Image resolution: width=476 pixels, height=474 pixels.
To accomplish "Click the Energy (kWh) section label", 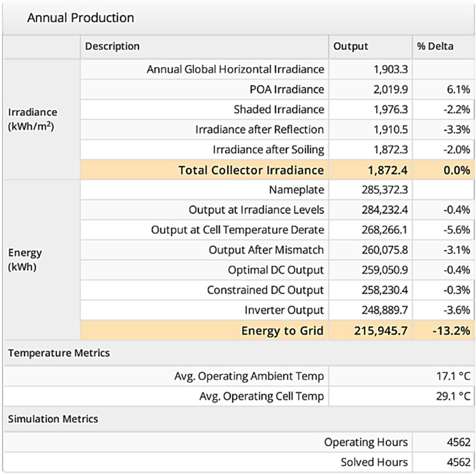I will tap(25, 260).
